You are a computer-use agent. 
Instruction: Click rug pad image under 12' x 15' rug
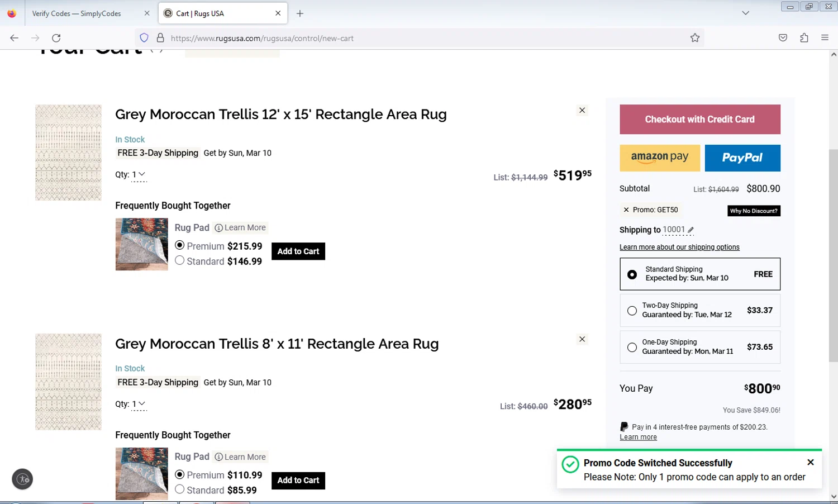tap(141, 244)
